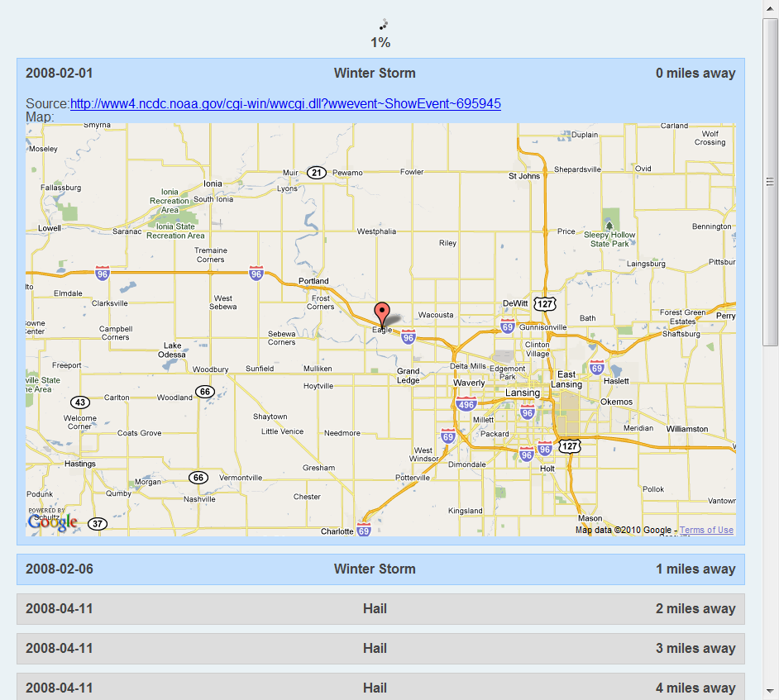This screenshot has width=779, height=700.
Task: Click the East Lansing label on the map
Action: (x=566, y=379)
